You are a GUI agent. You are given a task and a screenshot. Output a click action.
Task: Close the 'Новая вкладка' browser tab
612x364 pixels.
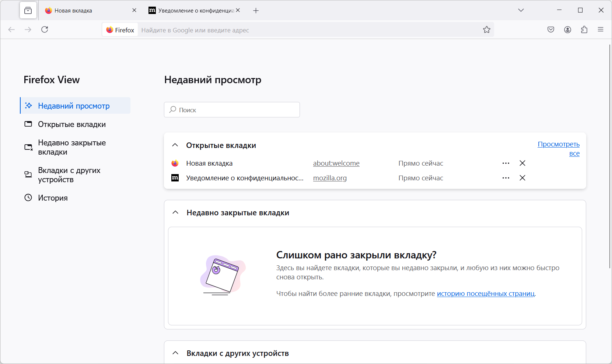point(134,10)
